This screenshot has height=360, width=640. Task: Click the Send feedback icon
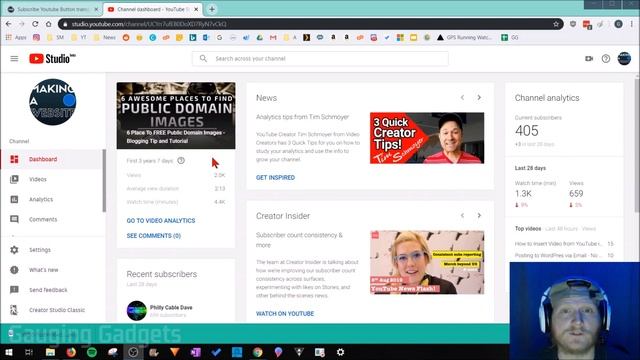point(14,290)
